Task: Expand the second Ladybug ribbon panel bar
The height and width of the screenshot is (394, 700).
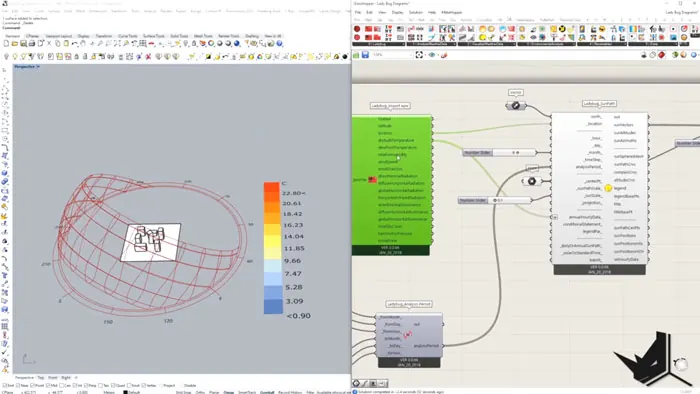Action: [x=432, y=44]
